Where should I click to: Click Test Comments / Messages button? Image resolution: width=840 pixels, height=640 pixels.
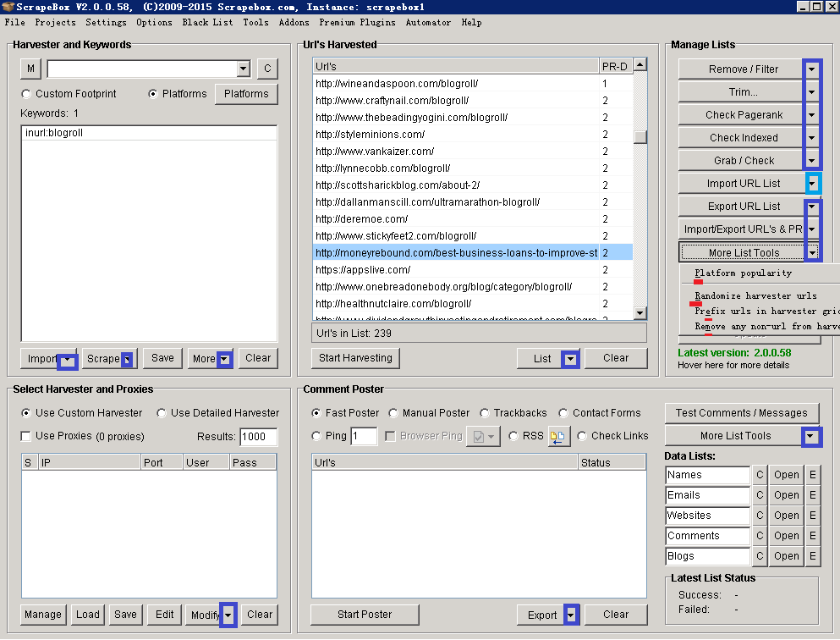pyautogui.click(x=741, y=413)
